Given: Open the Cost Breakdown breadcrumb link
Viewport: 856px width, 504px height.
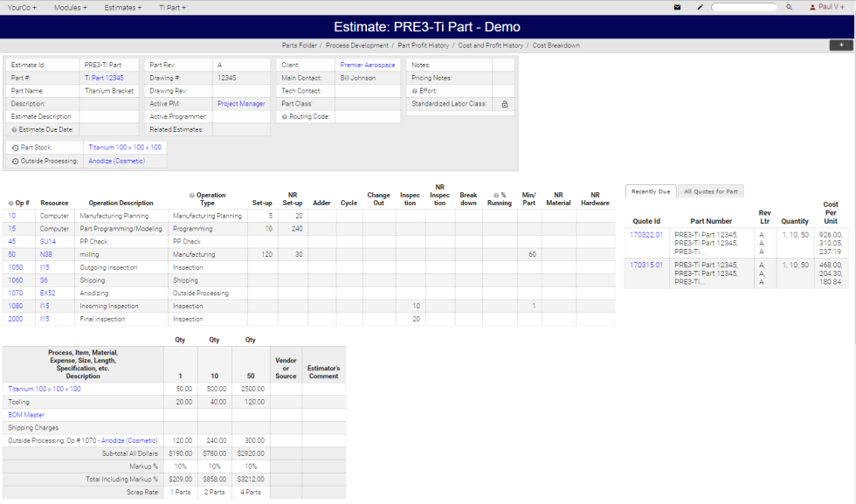Looking at the screenshot, I should tap(556, 45).
